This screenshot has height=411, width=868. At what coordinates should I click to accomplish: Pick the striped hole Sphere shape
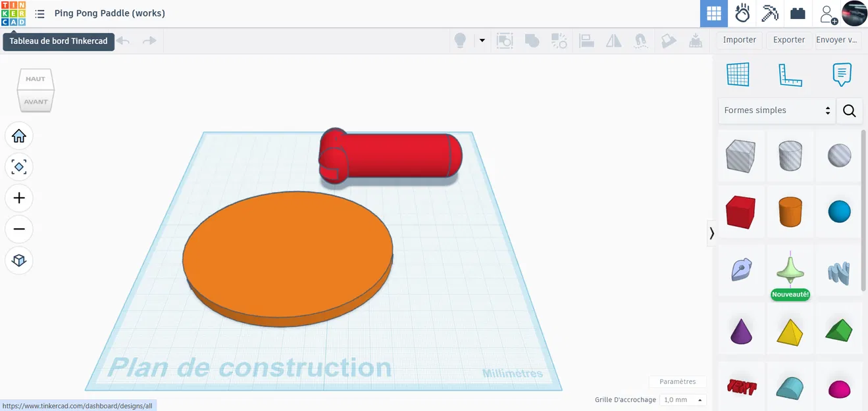pos(839,157)
